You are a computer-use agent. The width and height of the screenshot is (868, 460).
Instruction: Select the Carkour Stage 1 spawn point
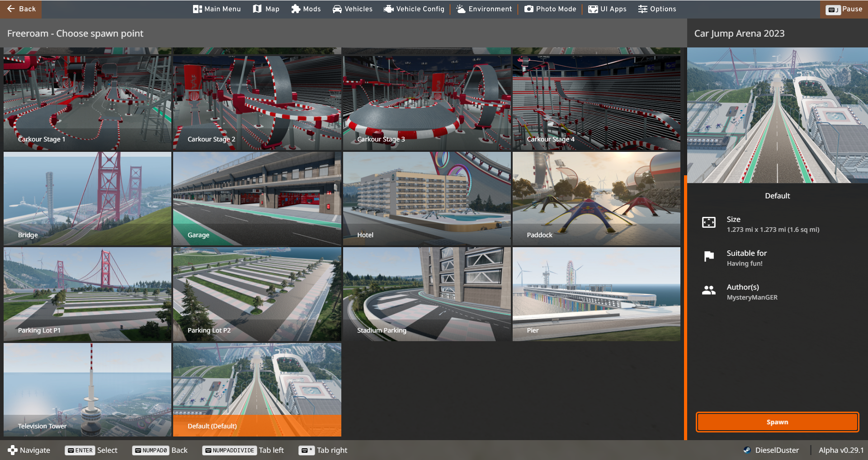[87, 103]
